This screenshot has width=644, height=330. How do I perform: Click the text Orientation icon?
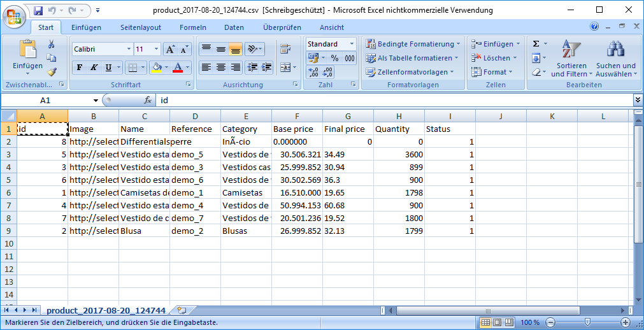(252, 49)
